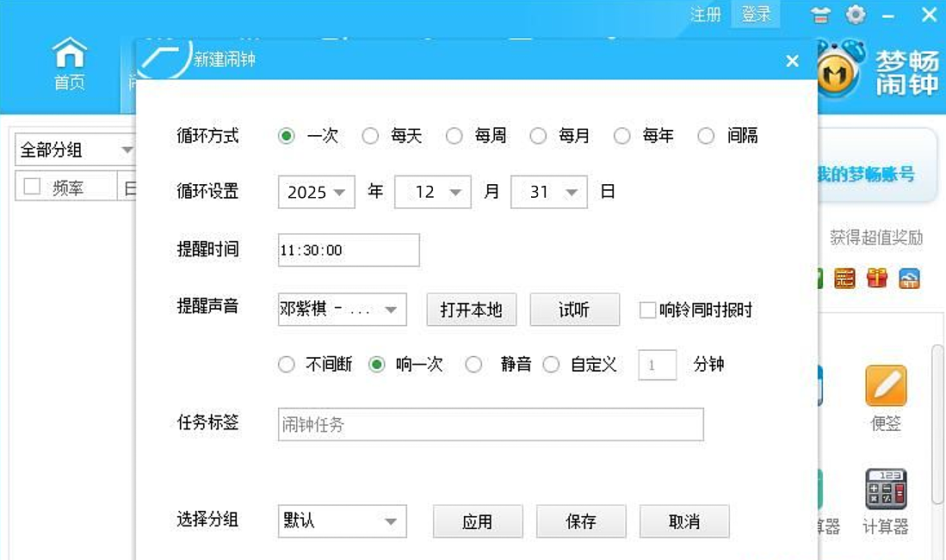The image size is (946, 560).
Task: Open the skin-change shirt icon on title bar
Action: (x=820, y=15)
